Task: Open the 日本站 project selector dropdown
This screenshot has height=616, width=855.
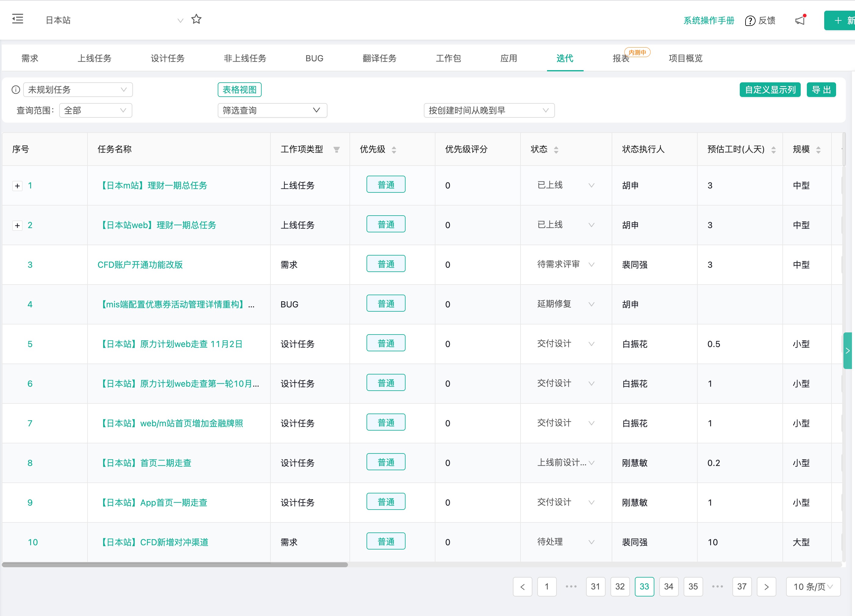Action: click(114, 20)
